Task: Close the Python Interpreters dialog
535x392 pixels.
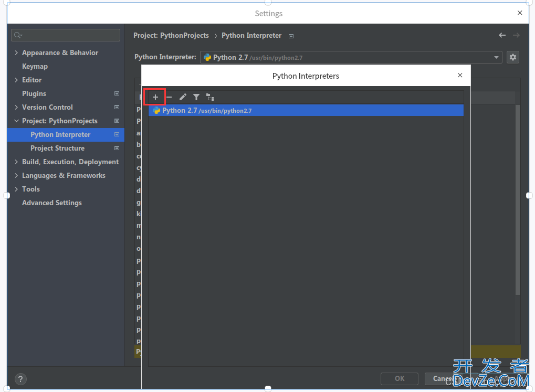Action: tap(460, 75)
